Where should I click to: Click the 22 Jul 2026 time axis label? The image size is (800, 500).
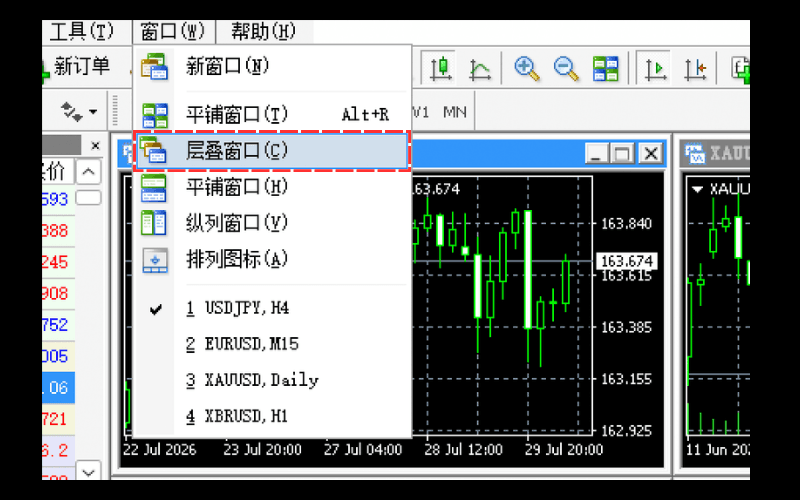pyautogui.click(x=160, y=449)
